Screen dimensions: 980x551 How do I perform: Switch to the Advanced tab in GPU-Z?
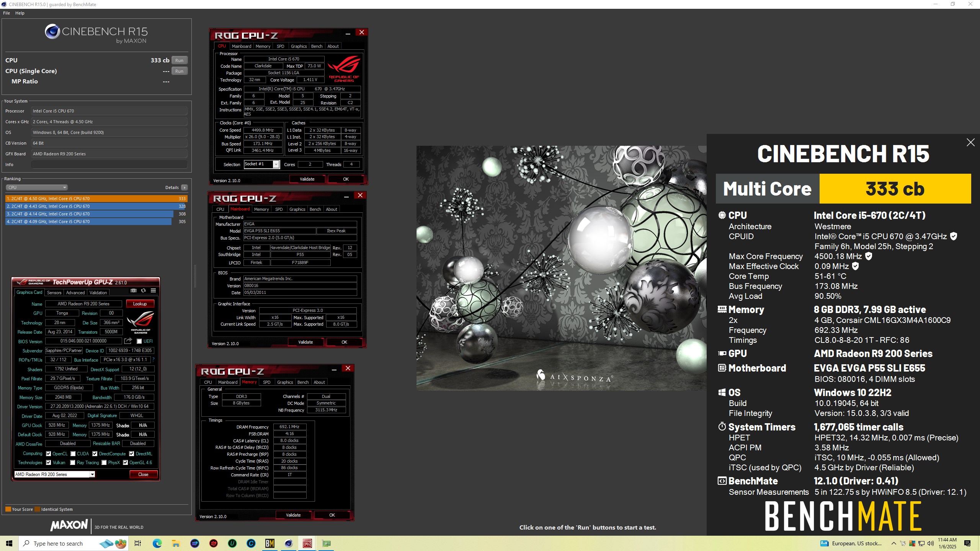(x=75, y=293)
